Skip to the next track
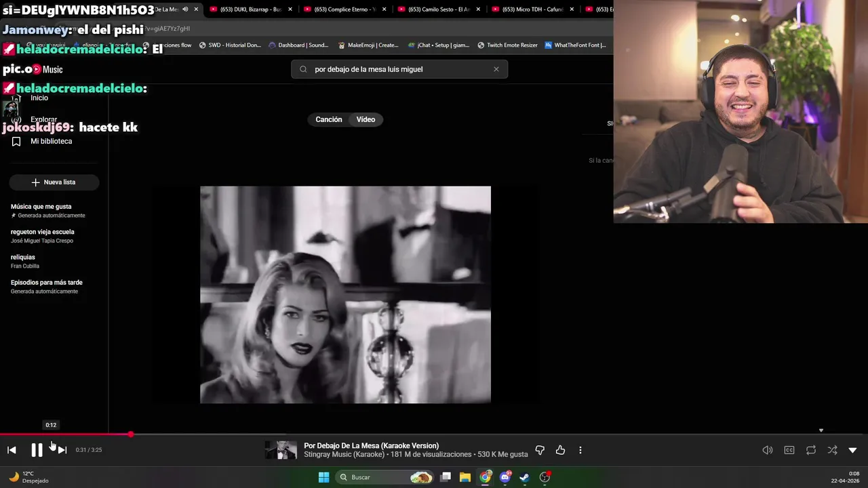Image resolution: width=868 pixels, height=488 pixels. (62, 450)
